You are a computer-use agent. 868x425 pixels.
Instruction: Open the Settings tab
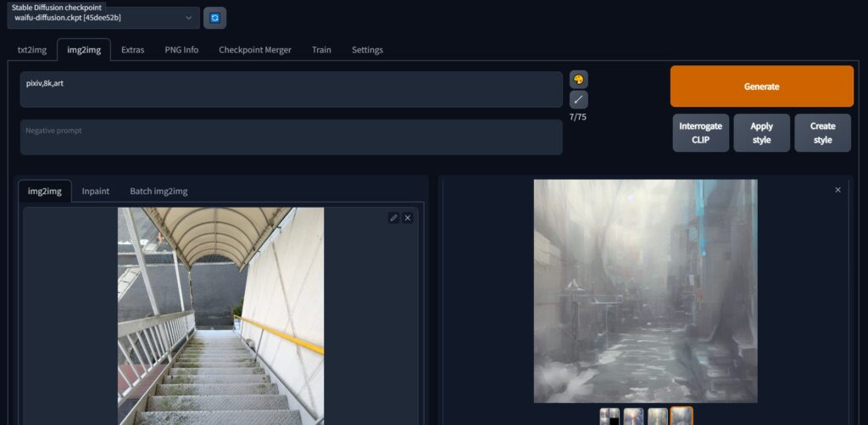coord(367,50)
